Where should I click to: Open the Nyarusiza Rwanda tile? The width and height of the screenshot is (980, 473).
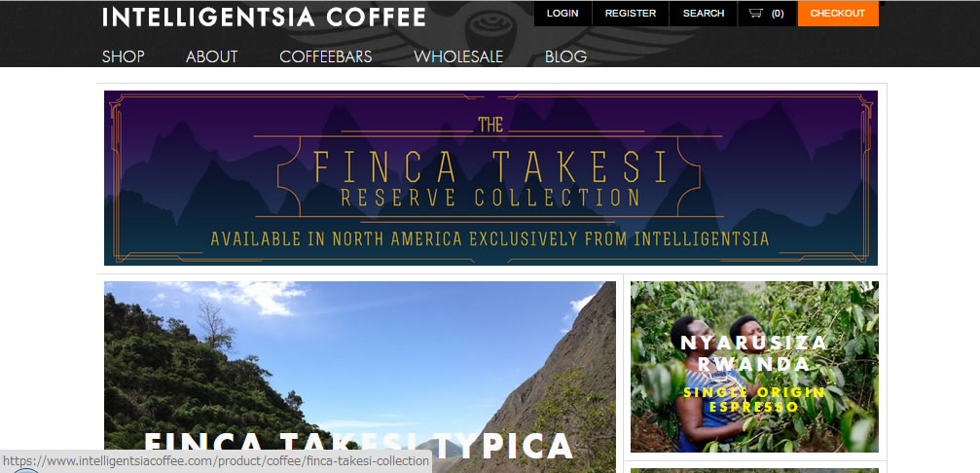[x=754, y=367]
